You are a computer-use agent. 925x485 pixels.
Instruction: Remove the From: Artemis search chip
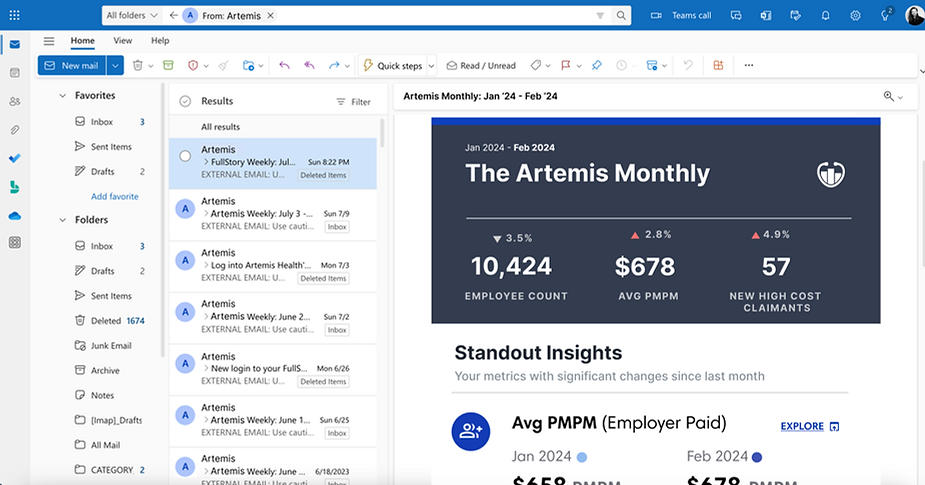pos(270,16)
